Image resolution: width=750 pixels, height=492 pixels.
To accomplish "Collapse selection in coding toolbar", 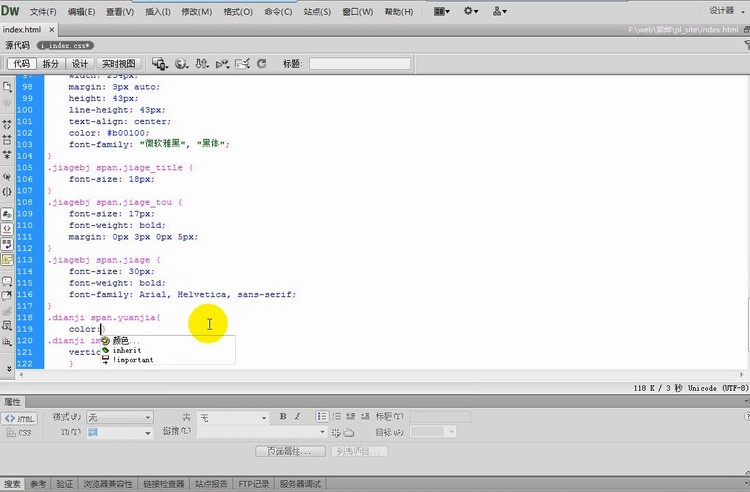I will tap(7, 139).
